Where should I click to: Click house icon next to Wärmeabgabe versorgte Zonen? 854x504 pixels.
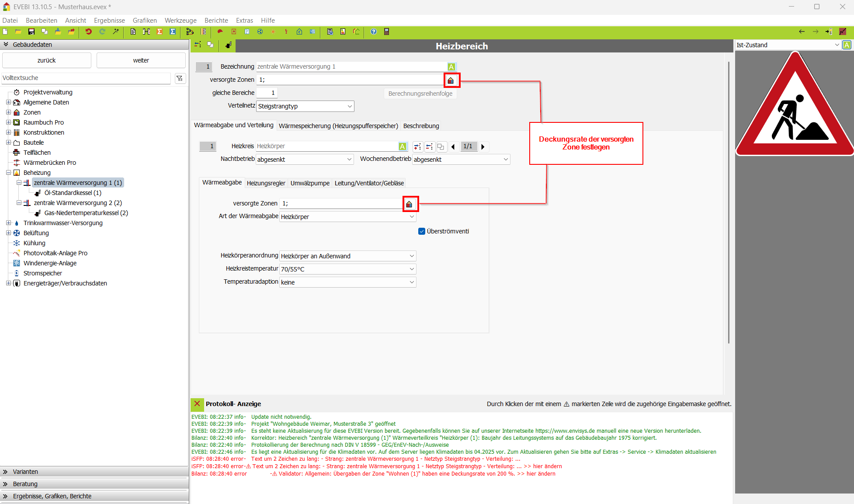409,204
